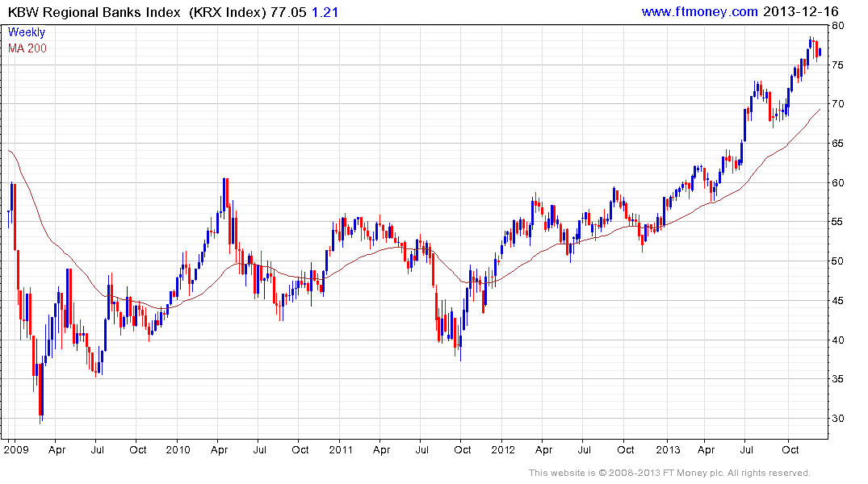868x484 pixels.
Task: Click the 2009 x-axis label
Action: [15, 449]
